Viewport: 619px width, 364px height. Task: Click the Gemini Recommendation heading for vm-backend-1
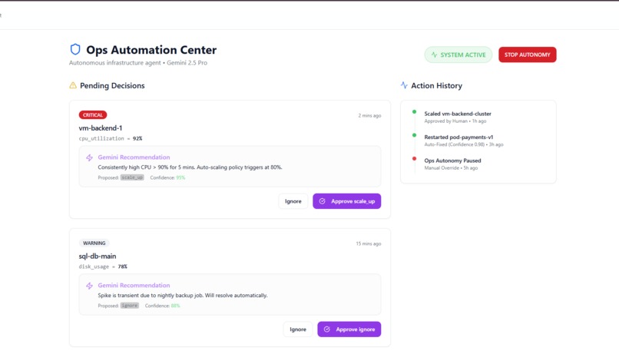134,157
